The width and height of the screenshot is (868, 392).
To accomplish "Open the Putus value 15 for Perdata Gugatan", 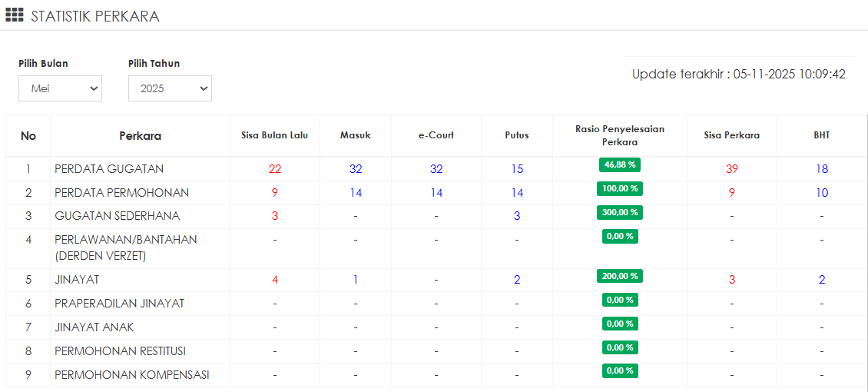I will pyautogui.click(x=517, y=169).
